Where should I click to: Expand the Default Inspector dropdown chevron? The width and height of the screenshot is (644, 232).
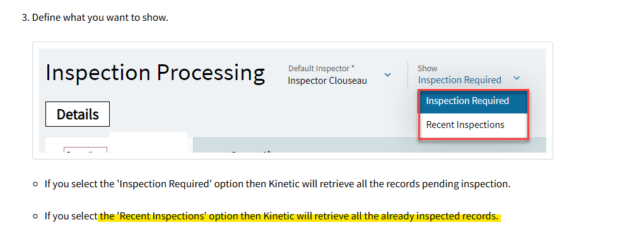click(x=387, y=75)
